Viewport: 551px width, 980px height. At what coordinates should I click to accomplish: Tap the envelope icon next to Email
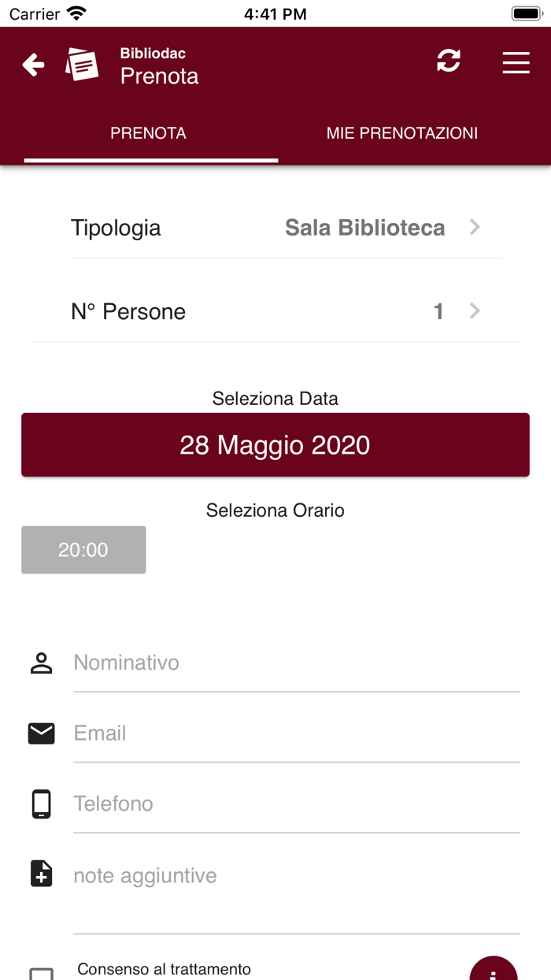click(x=40, y=733)
